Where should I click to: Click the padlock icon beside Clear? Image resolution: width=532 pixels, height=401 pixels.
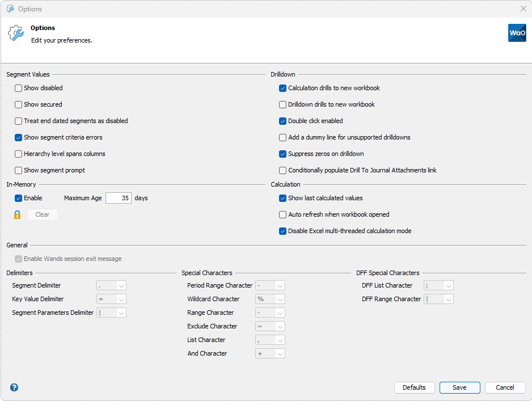tap(17, 214)
